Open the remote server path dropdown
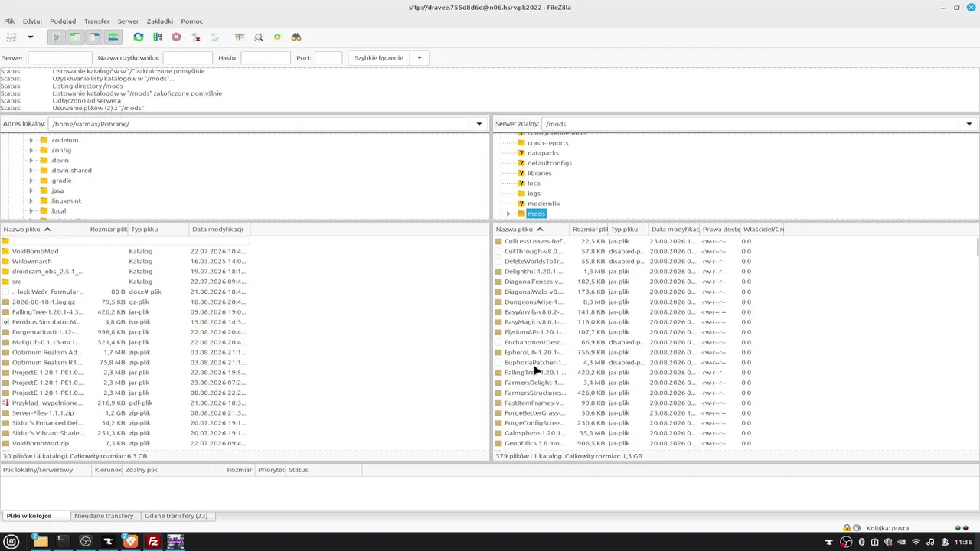This screenshot has width=980, height=551. pos(969,124)
